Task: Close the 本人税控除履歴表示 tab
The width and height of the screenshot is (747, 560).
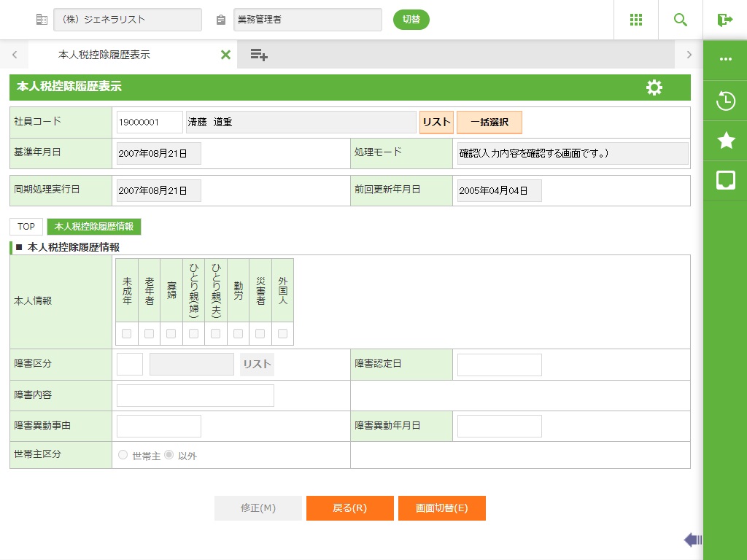Action: coord(225,55)
